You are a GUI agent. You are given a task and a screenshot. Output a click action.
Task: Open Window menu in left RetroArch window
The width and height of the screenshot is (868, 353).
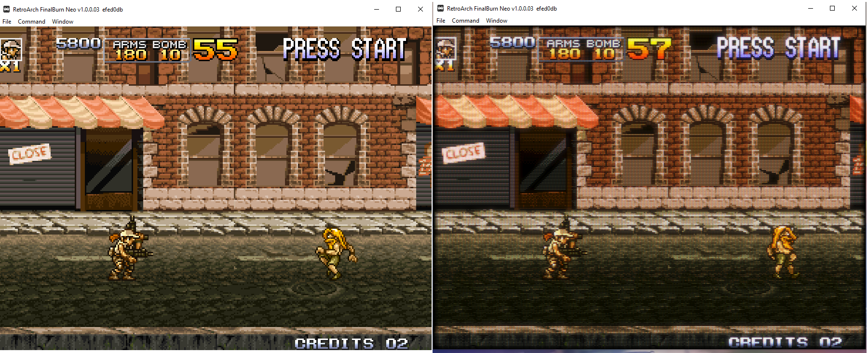point(63,22)
